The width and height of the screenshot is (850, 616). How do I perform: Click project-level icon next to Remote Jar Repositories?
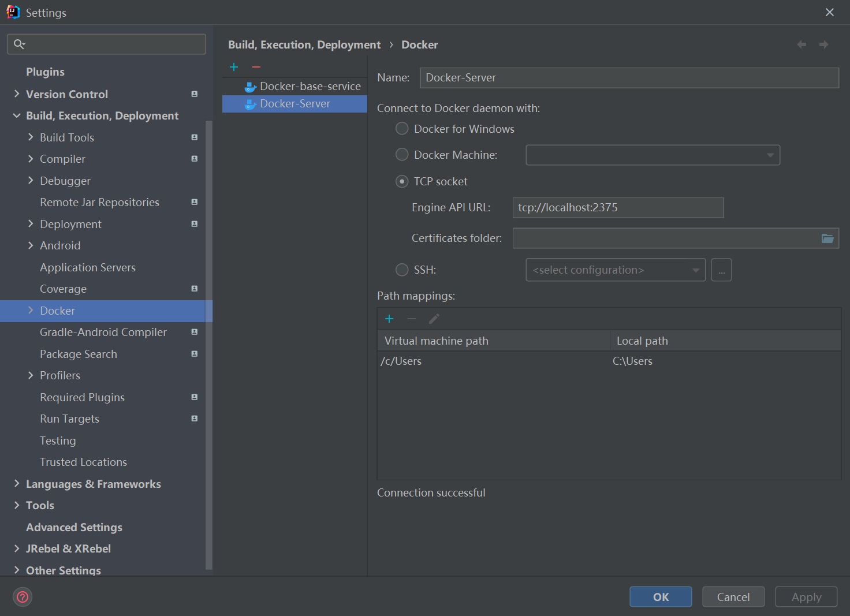point(195,202)
